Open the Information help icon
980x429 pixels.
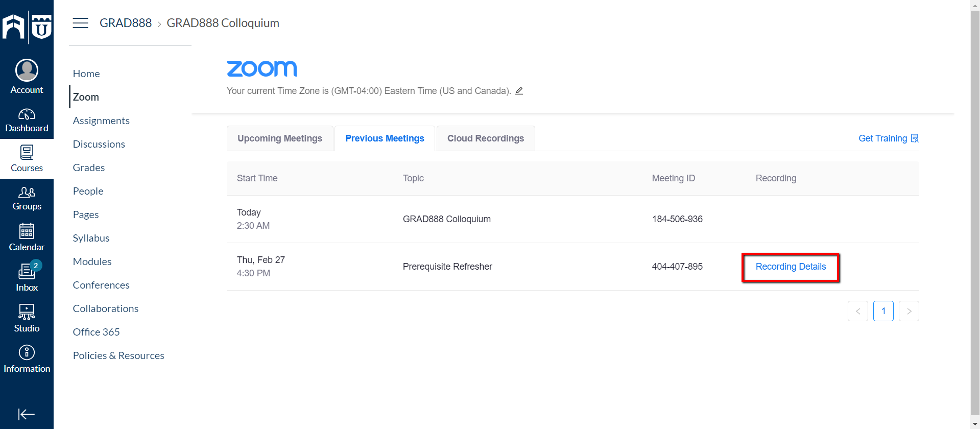[27, 352]
